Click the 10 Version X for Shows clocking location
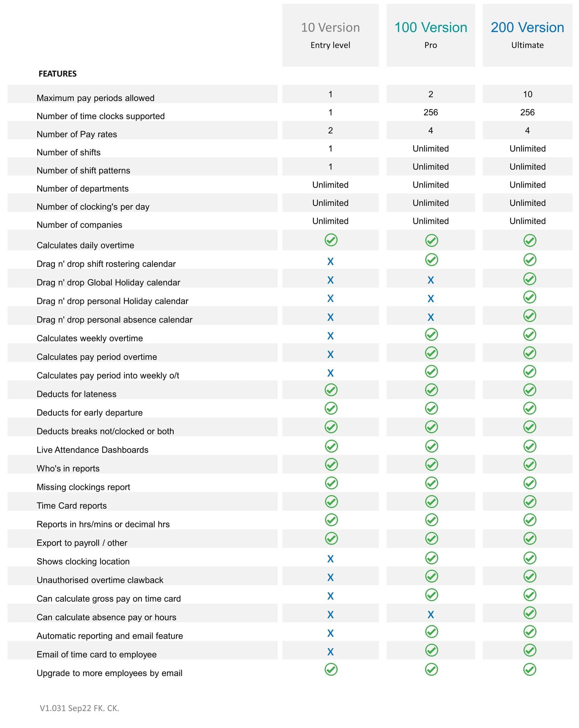This screenshot has width=579, height=728. tap(330, 559)
